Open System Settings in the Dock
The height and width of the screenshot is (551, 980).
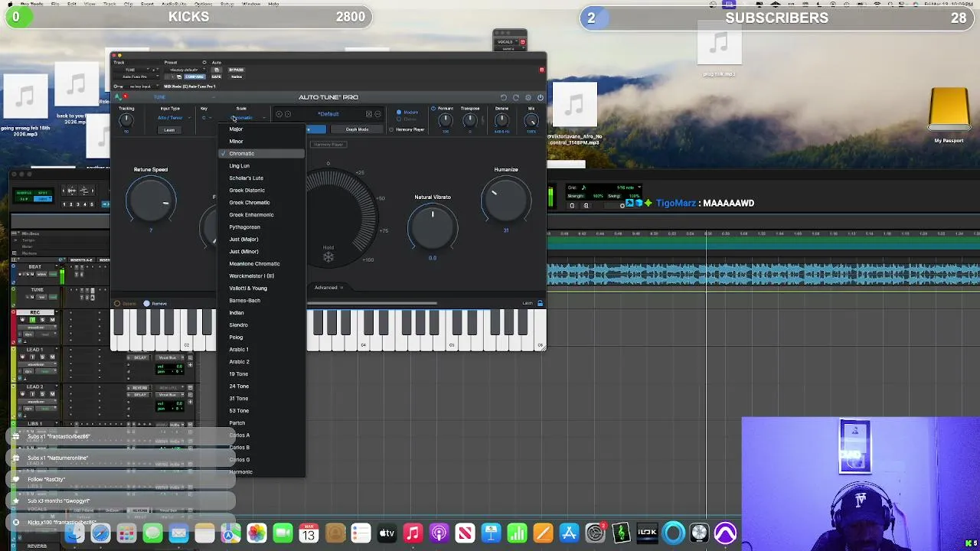595,533
